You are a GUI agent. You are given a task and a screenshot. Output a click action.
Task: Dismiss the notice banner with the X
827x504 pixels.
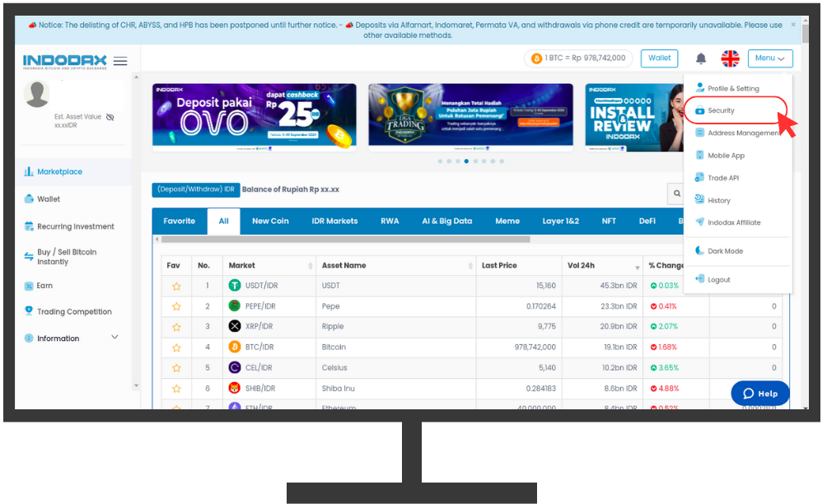tap(792, 25)
